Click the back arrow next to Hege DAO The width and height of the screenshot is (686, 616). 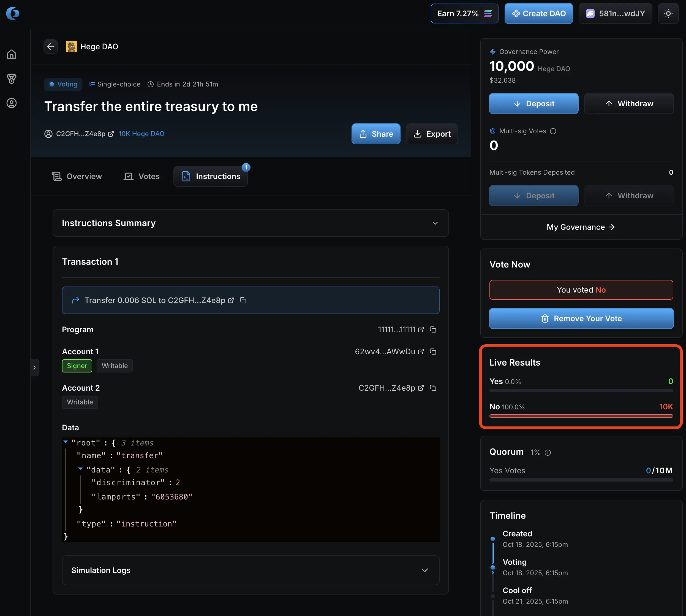coord(51,46)
